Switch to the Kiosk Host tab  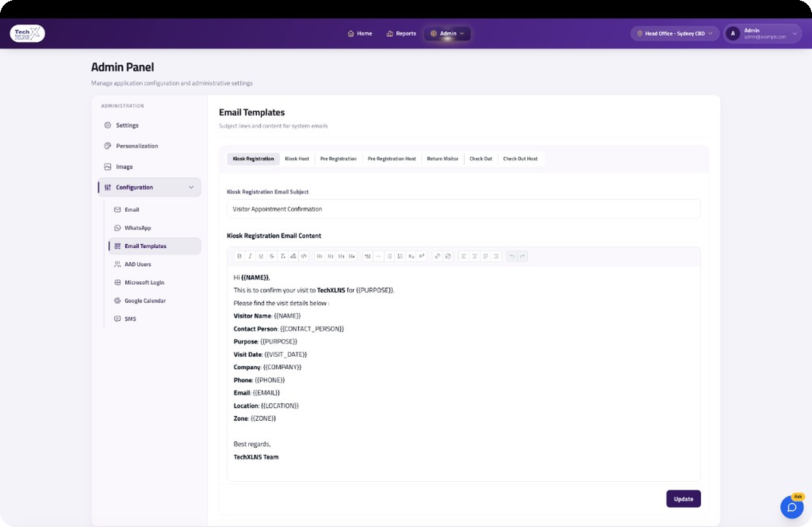pyautogui.click(x=297, y=159)
